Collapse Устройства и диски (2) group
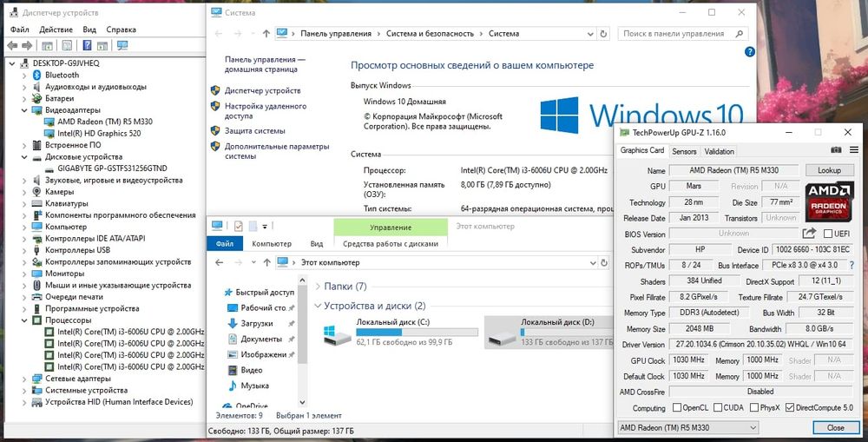868x442 pixels. pyautogui.click(x=318, y=306)
